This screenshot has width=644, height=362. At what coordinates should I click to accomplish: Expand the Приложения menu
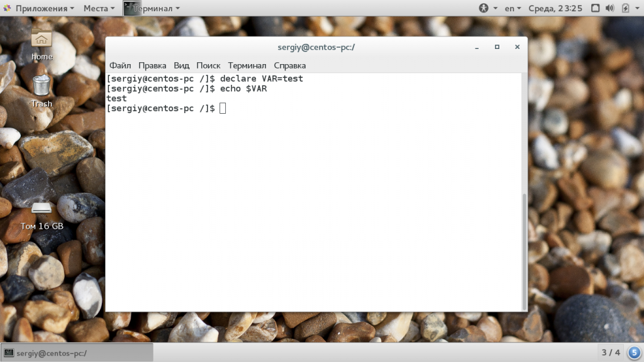pos(40,8)
